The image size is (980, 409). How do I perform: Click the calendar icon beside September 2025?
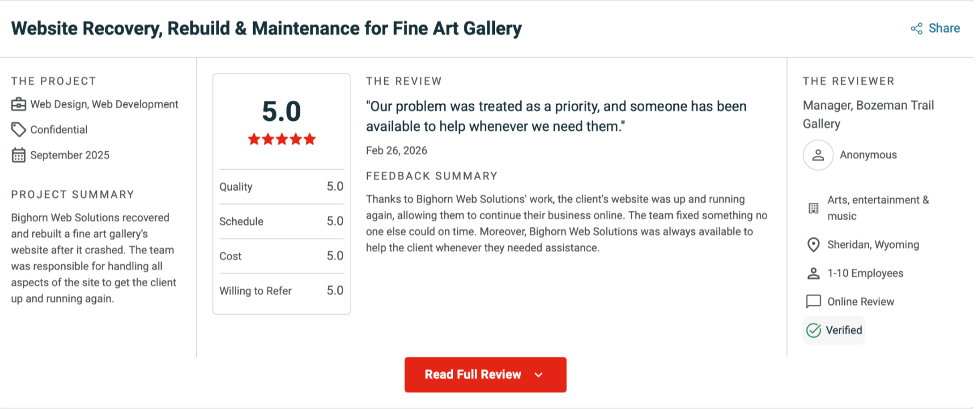point(19,155)
